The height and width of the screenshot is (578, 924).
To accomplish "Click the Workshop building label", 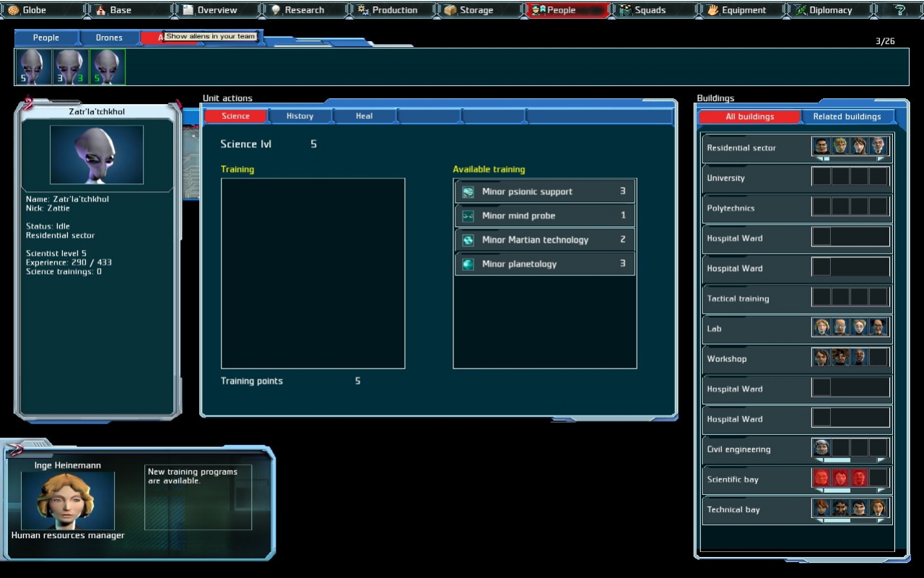I will [727, 359].
